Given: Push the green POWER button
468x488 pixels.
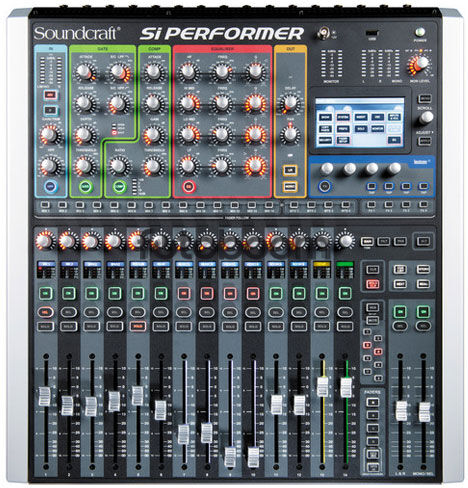Looking at the screenshot, I should point(420,32).
